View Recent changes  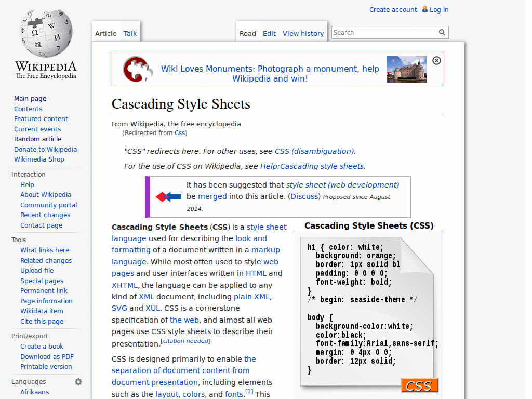pos(45,215)
